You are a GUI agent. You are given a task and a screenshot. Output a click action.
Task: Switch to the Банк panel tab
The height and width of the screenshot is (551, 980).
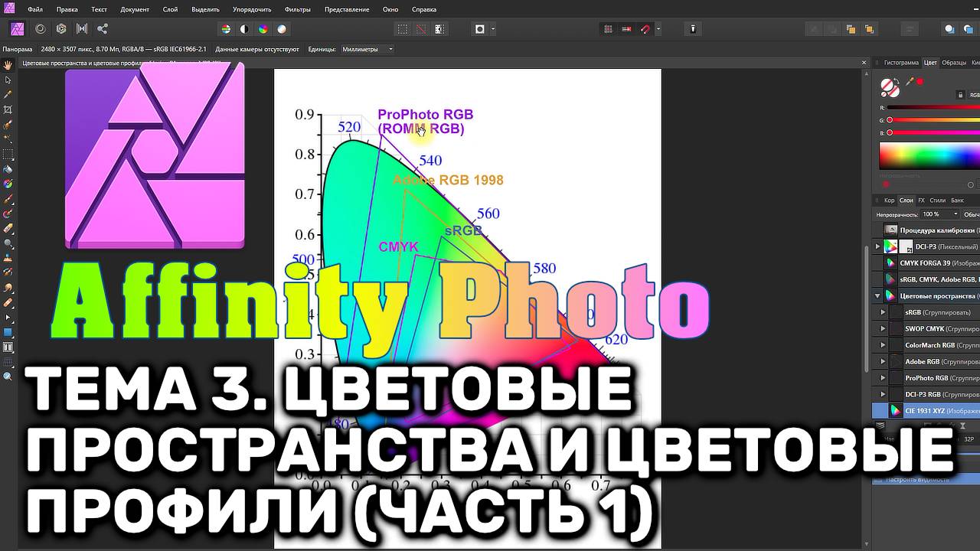click(x=957, y=201)
